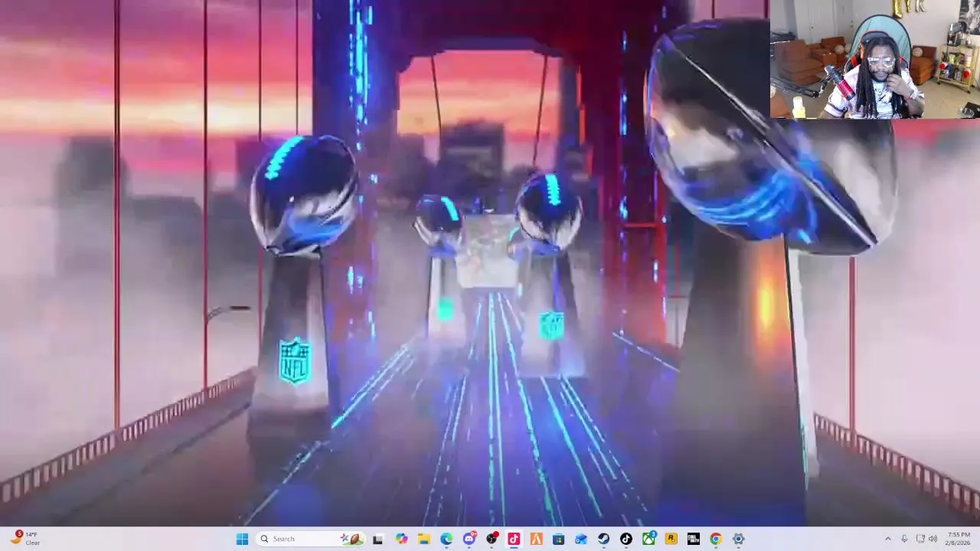Open the blue Outlook mail taskbar app
The height and width of the screenshot is (551, 980).
pyautogui.click(x=581, y=539)
